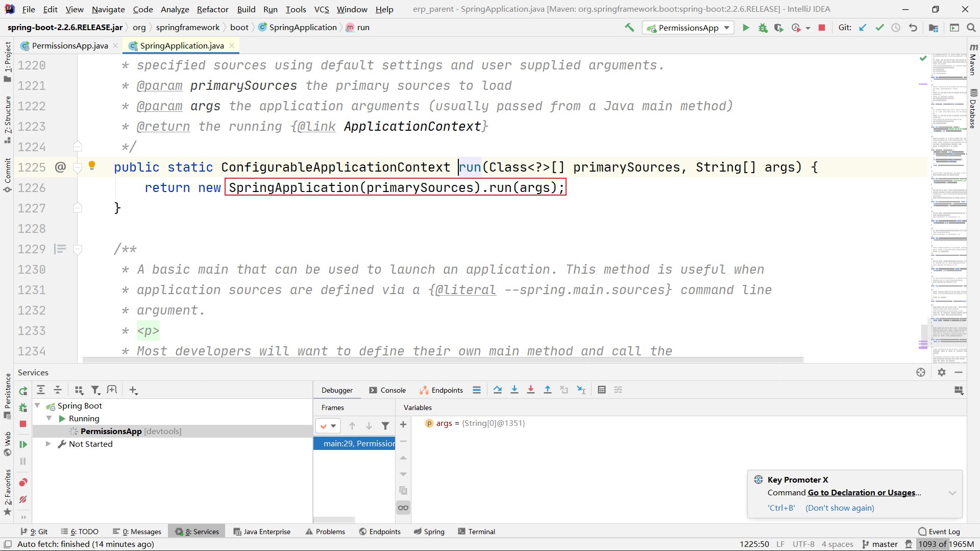Debug PermissionsApp with the bug icon
Image resolution: width=980 pixels, height=551 pixels.
(x=763, y=28)
